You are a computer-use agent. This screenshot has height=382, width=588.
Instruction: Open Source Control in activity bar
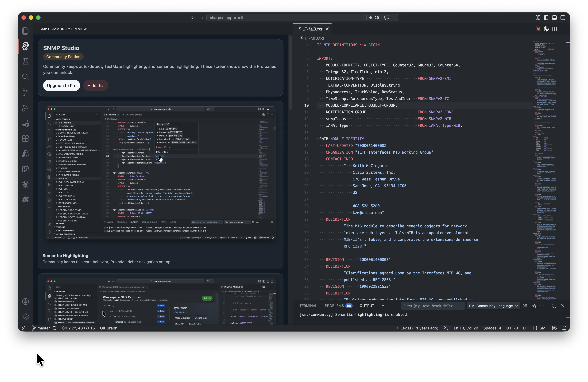coord(25,92)
